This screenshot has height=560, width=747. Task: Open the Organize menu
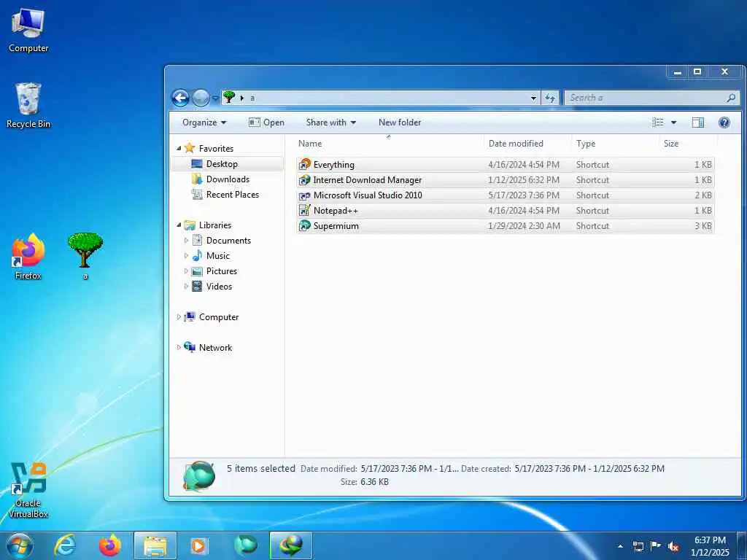pos(204,122)
